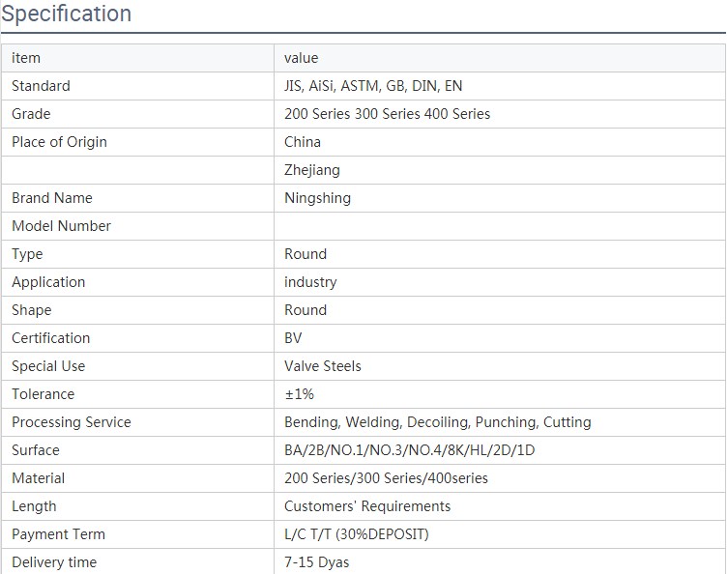
Task: Click the Grade row label
Action: click(31, 114)
